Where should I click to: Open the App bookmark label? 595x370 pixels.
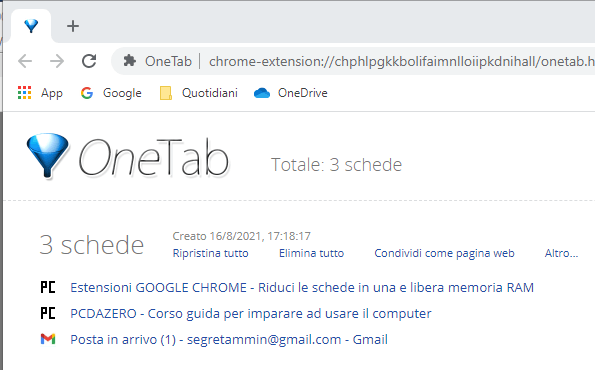point(52,93)
